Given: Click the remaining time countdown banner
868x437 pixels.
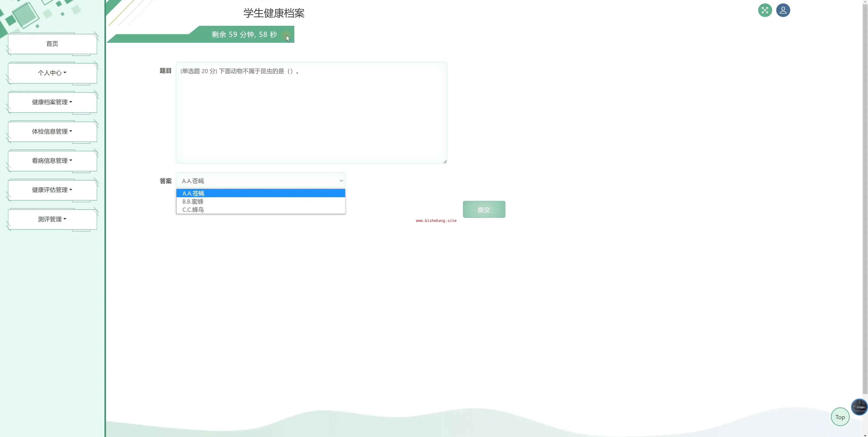Looking at the screenshot, I should (244, 34).
